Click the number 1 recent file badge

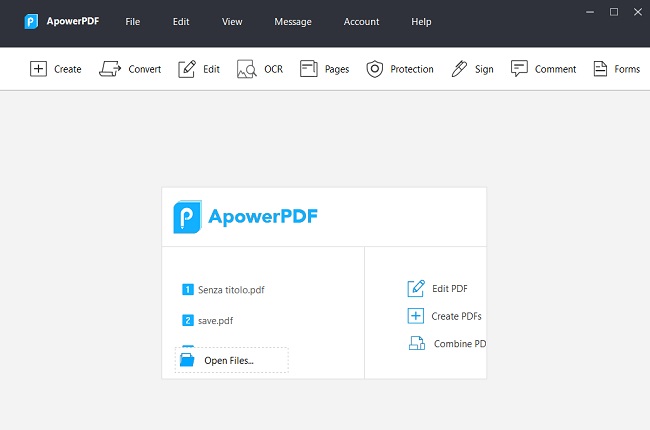coord(188,289)
